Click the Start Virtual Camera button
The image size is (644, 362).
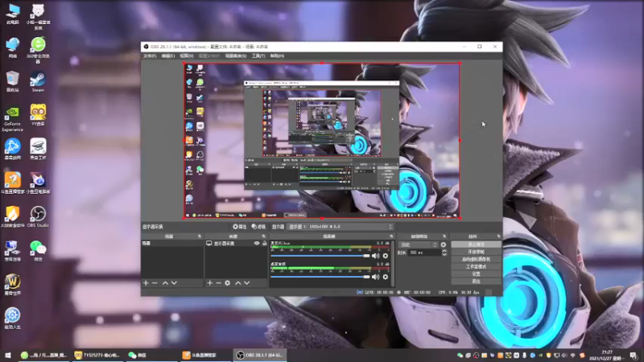coord(476,259)
